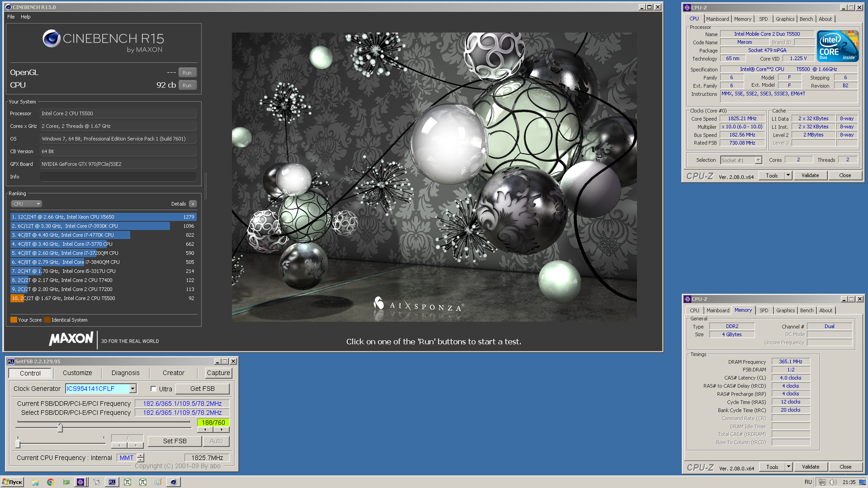The image size is (868, 488).
Task: Click the Cinebench panel splitter grip
Action: pyautogui.click(x=206, y=186)
